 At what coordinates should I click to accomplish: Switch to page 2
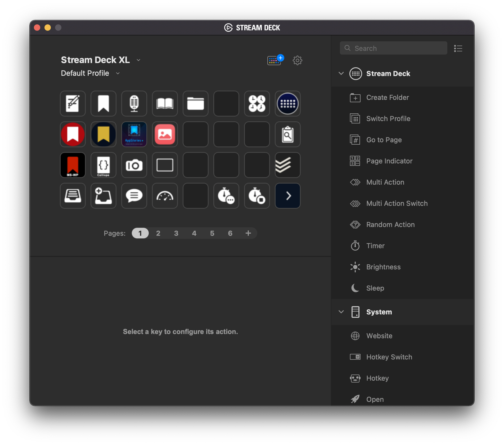[158, 233]
